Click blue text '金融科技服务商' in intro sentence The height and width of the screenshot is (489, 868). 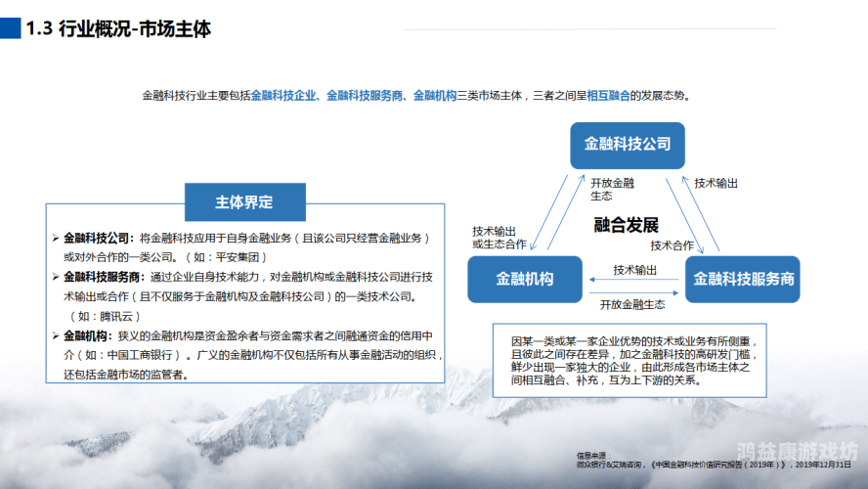click(x=365, y=96)
